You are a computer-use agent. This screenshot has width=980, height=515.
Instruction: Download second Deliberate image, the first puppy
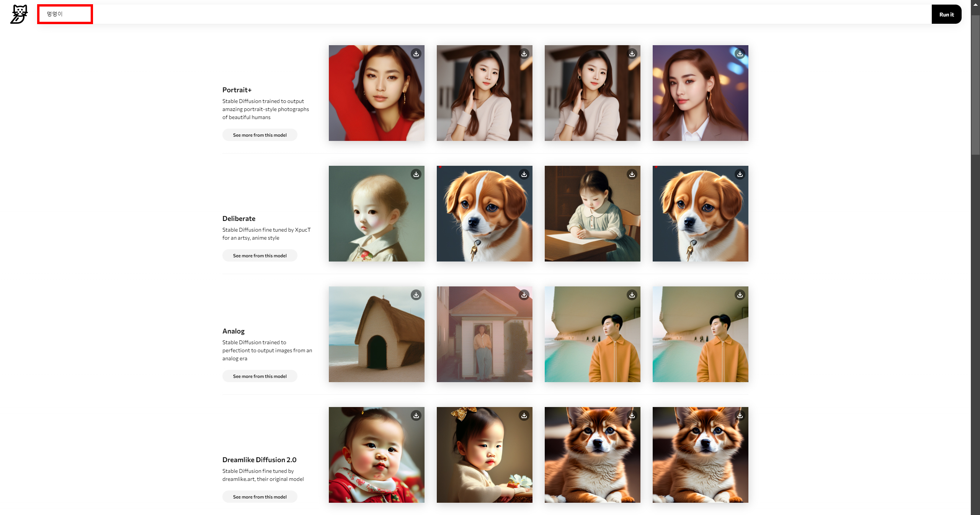(x=524, y=174)
